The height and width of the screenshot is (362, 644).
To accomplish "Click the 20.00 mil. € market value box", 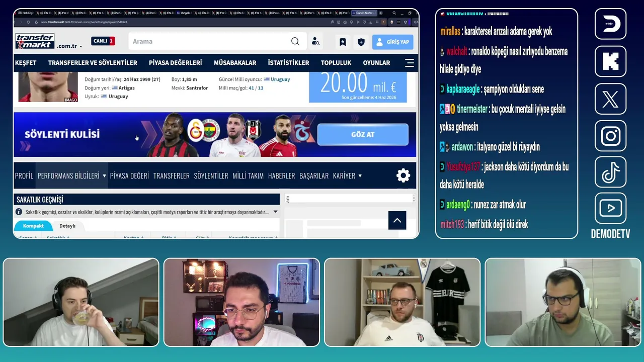I will (358, 87).
